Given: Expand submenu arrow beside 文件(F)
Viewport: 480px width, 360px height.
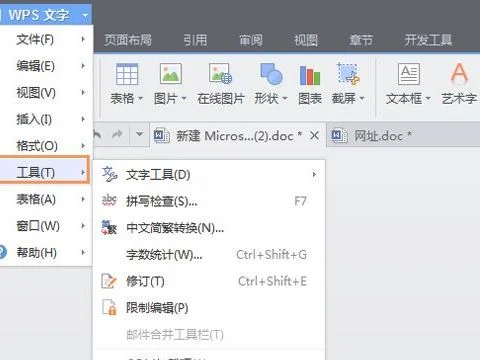Looking at the screenshot, I should (83, 39).
